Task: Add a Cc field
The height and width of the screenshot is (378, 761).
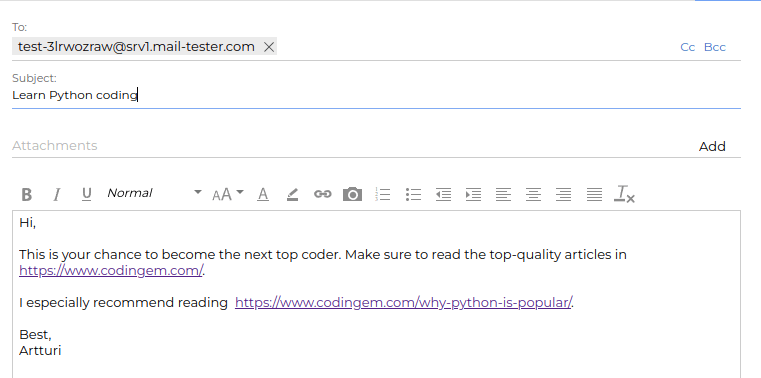Action: point(687,47)
